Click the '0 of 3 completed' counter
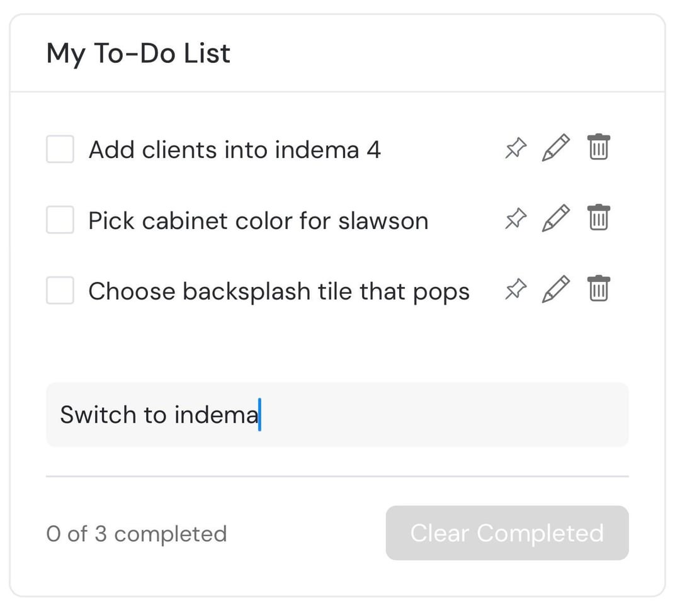Screen dimensions: 680x616 (137, 534)
